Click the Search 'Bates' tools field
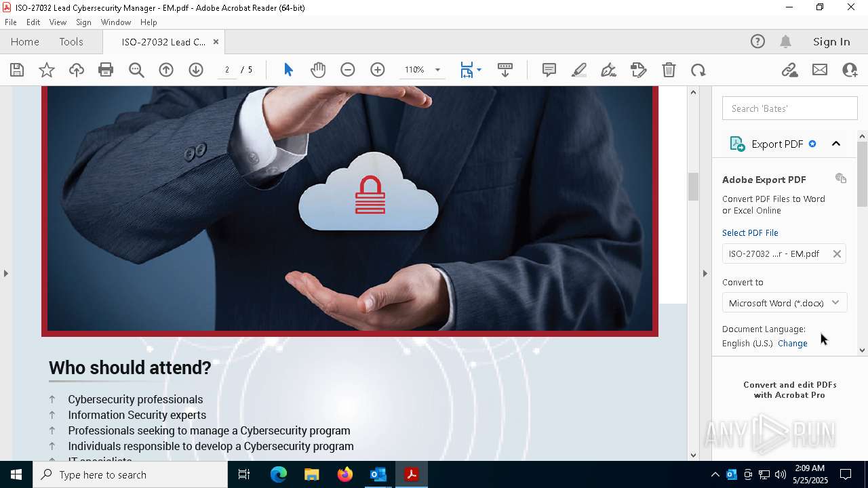This screenshot has width=868, height=488. tap(790, 108)
